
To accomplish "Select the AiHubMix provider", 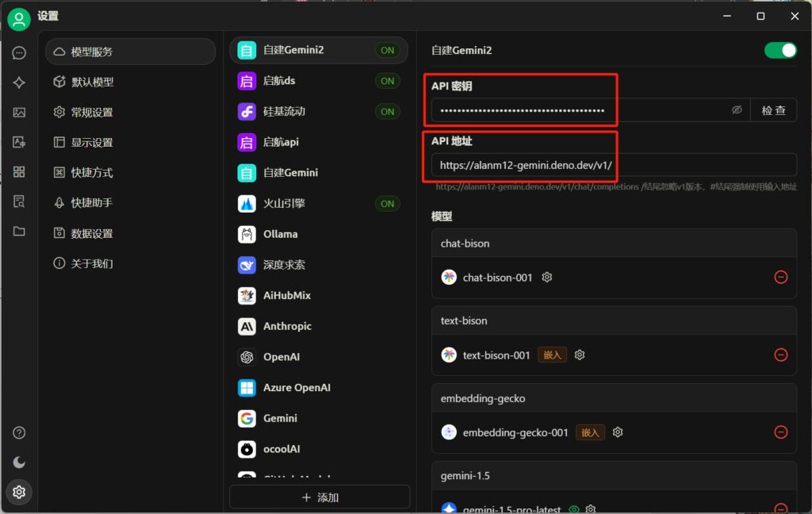I will [319, 295].
